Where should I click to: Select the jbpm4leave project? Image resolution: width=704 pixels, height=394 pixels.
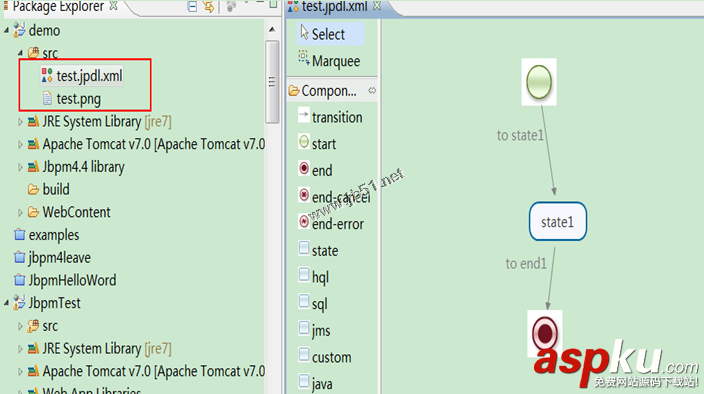tap(59, 258)
